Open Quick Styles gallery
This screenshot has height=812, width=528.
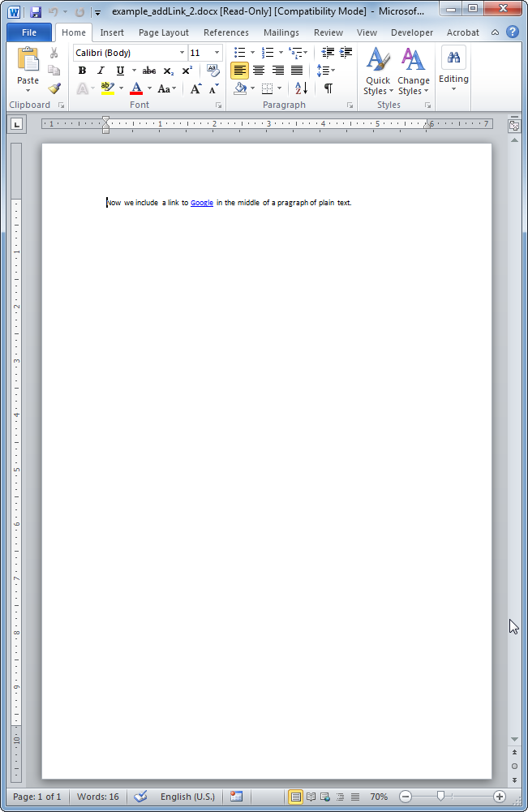coord(378,71)
